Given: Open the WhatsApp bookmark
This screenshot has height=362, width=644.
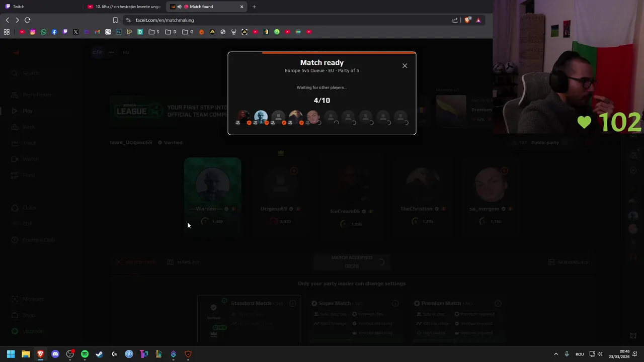Looking at the screenshot, I should click(43, 32).
